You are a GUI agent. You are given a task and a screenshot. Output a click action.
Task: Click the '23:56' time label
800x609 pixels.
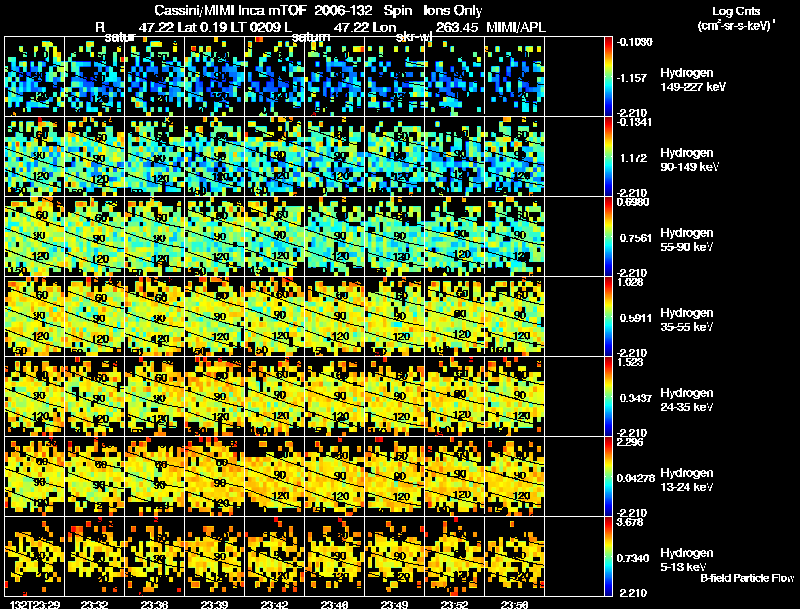tap(514, 604)
